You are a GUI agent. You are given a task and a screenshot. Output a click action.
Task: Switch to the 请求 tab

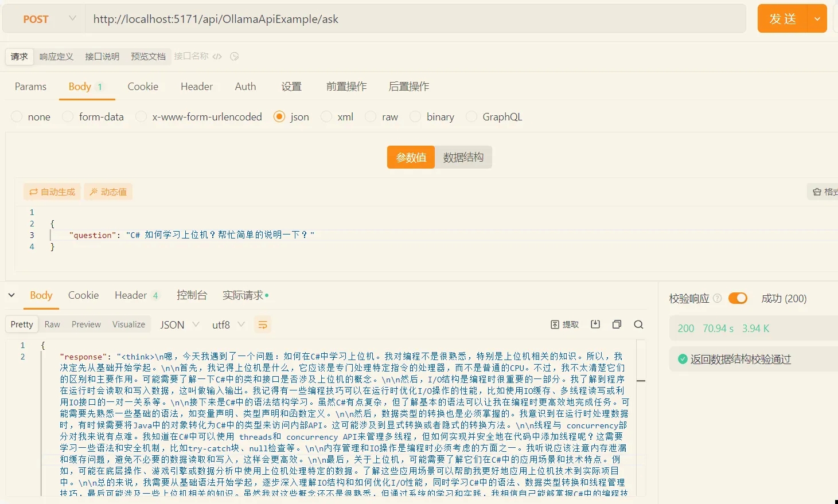19,56
